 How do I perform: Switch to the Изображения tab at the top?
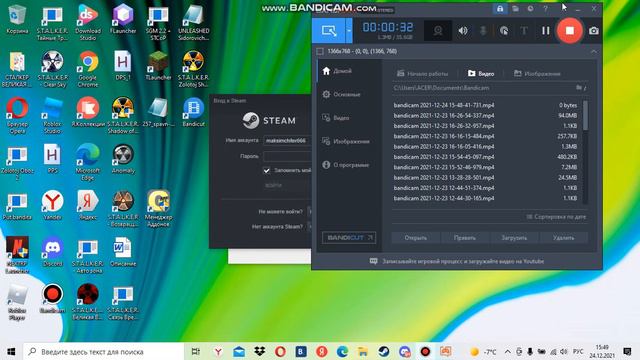(x=537, y=73)
